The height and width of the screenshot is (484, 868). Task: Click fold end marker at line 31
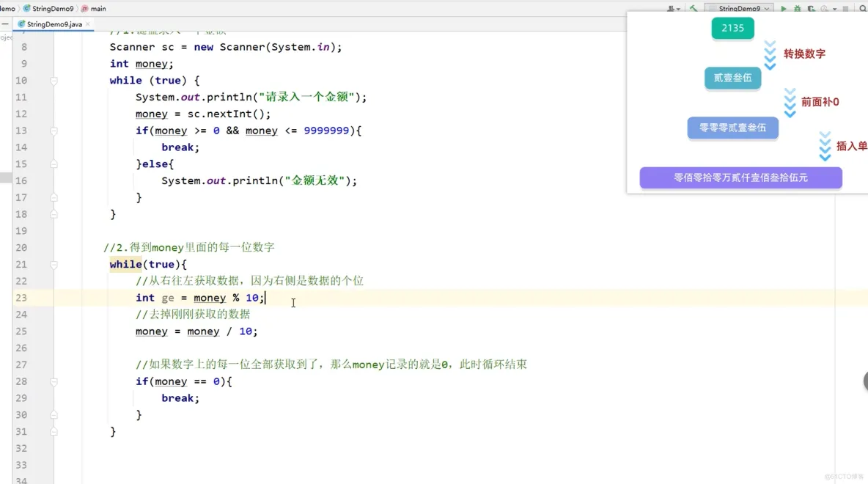tap(54, 431)
